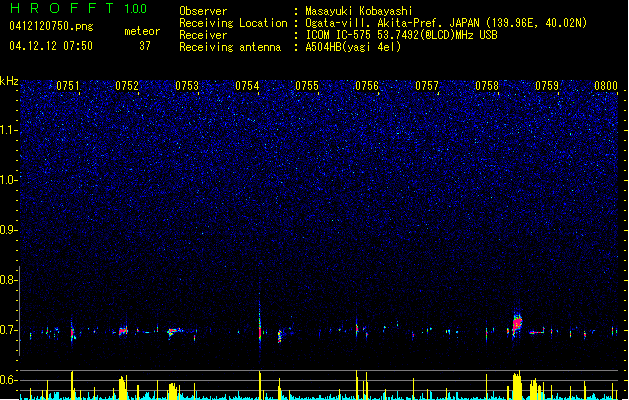629x400 pixels.
Task: Click the 0754 time marker
Action: [247, 86]
